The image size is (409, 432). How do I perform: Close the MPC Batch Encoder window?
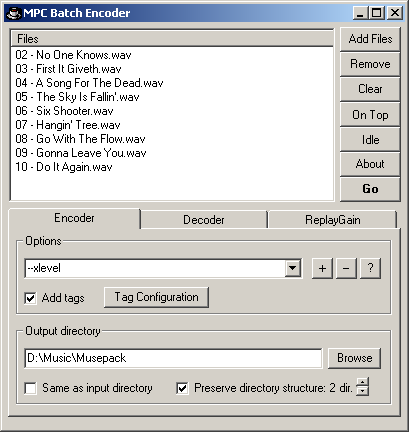tap(395, 13)
